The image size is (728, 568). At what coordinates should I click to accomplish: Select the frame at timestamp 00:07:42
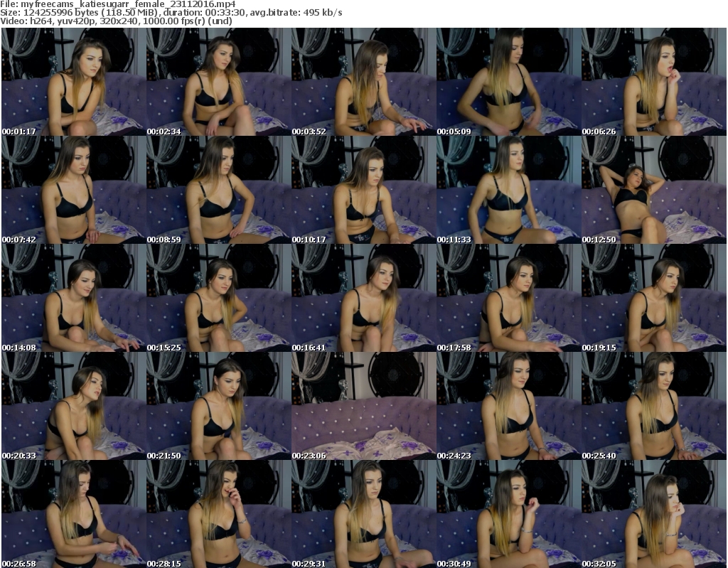click(74, 190)
